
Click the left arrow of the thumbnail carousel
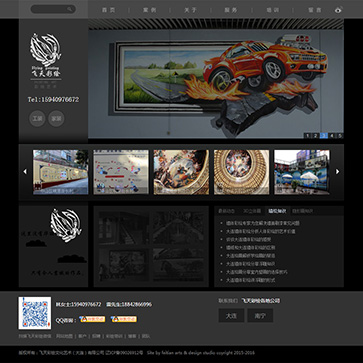point(25,171)
